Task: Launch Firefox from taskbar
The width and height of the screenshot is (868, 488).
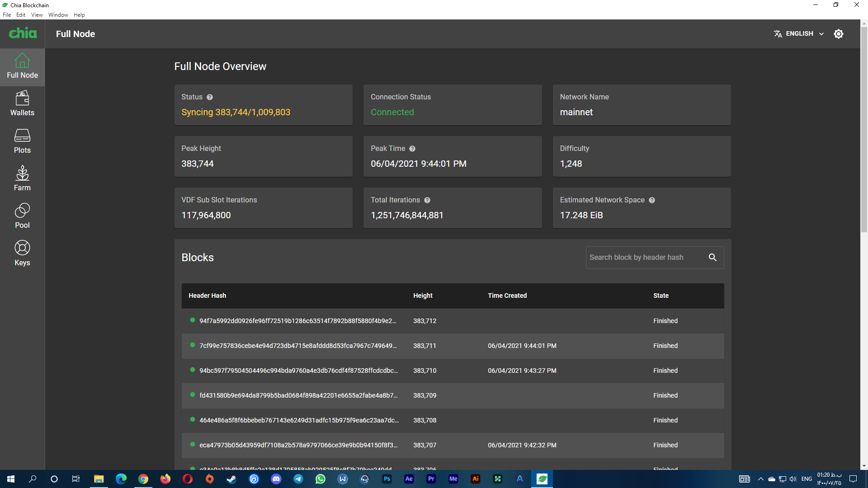Action: tap(165, 479)
